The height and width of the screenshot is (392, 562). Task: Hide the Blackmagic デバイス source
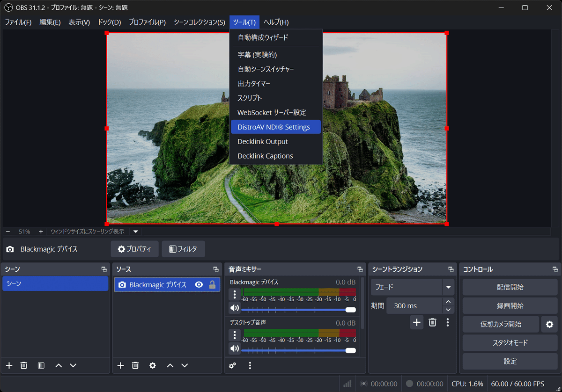tap(199, 284)
